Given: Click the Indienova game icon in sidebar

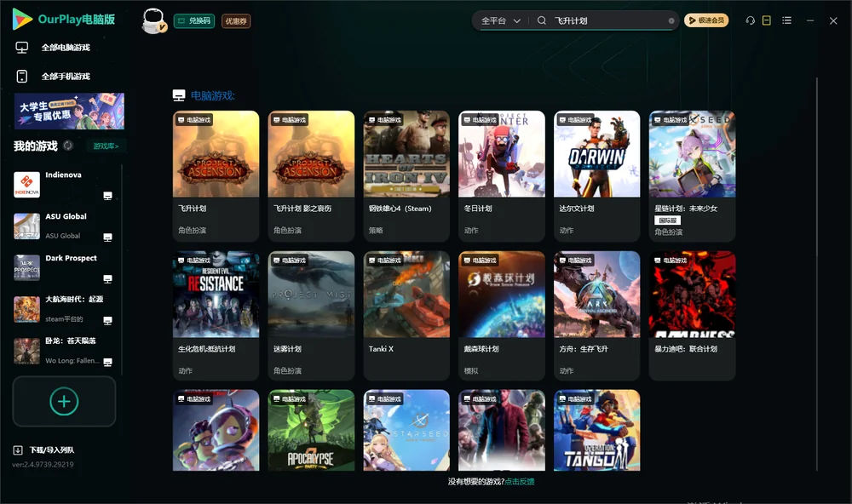Looking at the screenshot, I should (26, 185).
